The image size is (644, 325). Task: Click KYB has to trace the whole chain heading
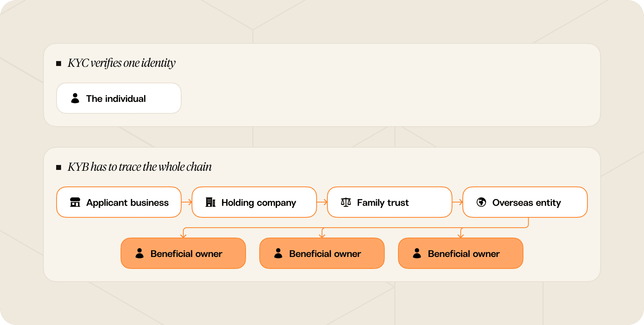140,167
